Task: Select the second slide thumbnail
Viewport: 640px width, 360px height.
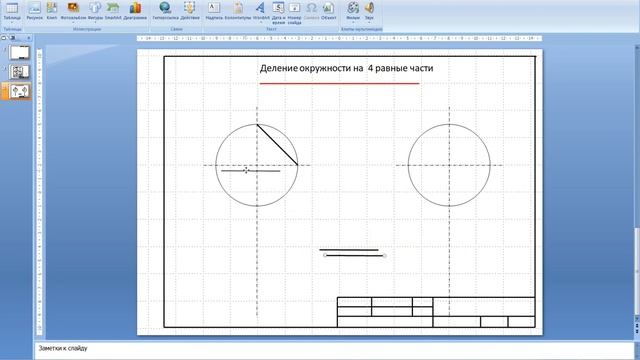Action: [19, 72]
